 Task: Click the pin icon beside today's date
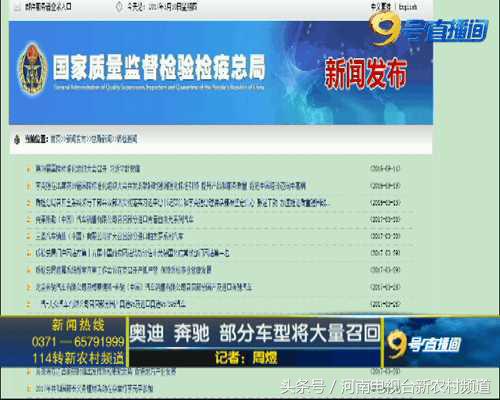(119, 7)
